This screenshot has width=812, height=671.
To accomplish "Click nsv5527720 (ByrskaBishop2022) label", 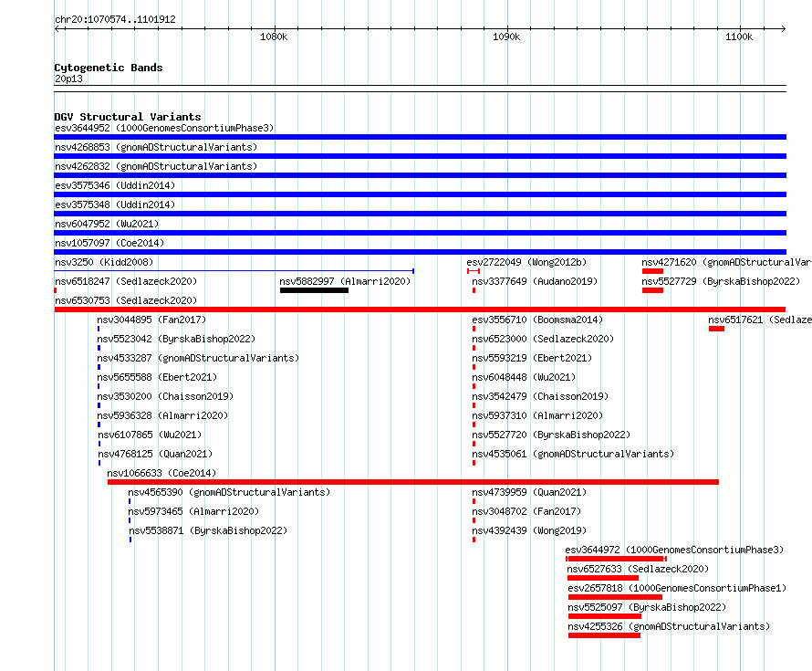I will (x=551, y=435).
